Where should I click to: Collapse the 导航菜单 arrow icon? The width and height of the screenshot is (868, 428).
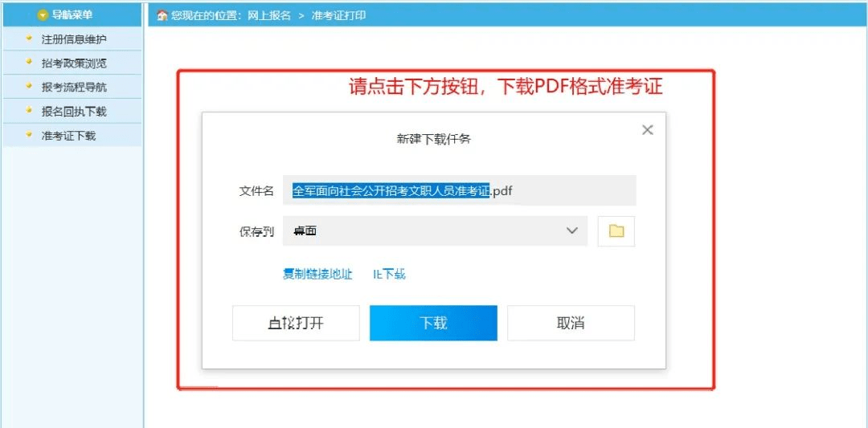(43, 15)
